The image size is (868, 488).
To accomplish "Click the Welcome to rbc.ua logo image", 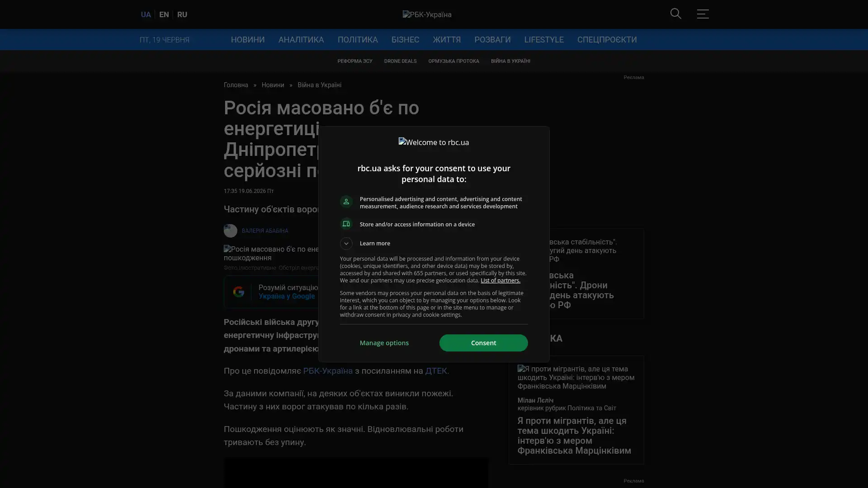I will [434, 142].
